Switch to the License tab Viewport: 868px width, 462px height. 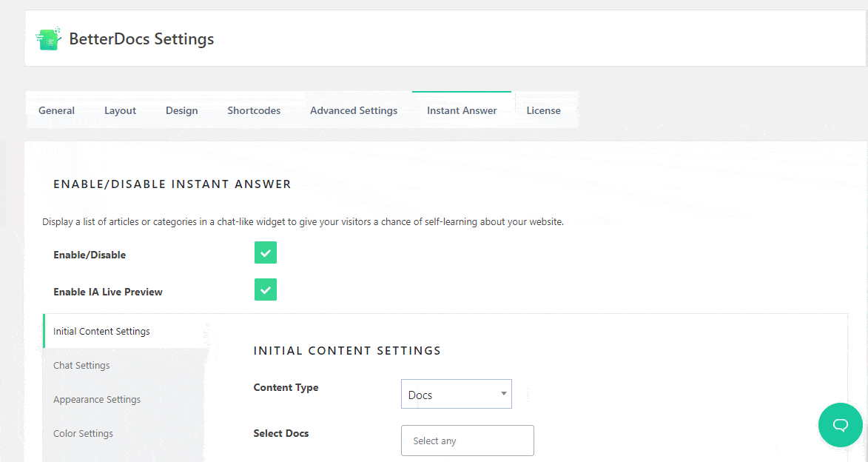(x=543, y=110)
